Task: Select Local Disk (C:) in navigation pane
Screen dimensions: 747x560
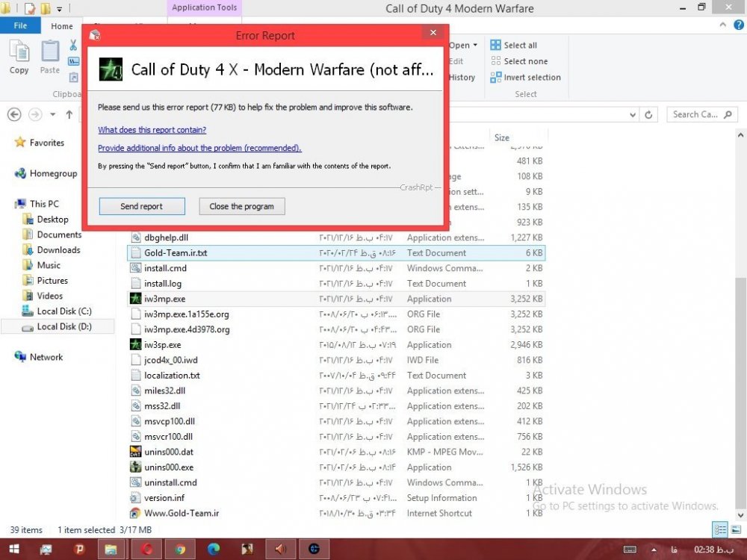Action: click(63, 311)
